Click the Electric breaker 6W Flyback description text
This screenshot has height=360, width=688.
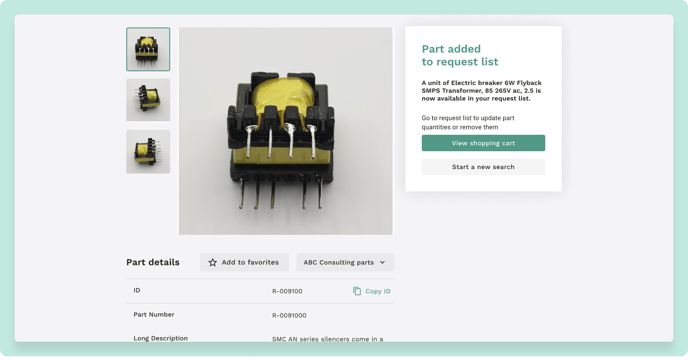pyautogui.click(x=482, y=90)
